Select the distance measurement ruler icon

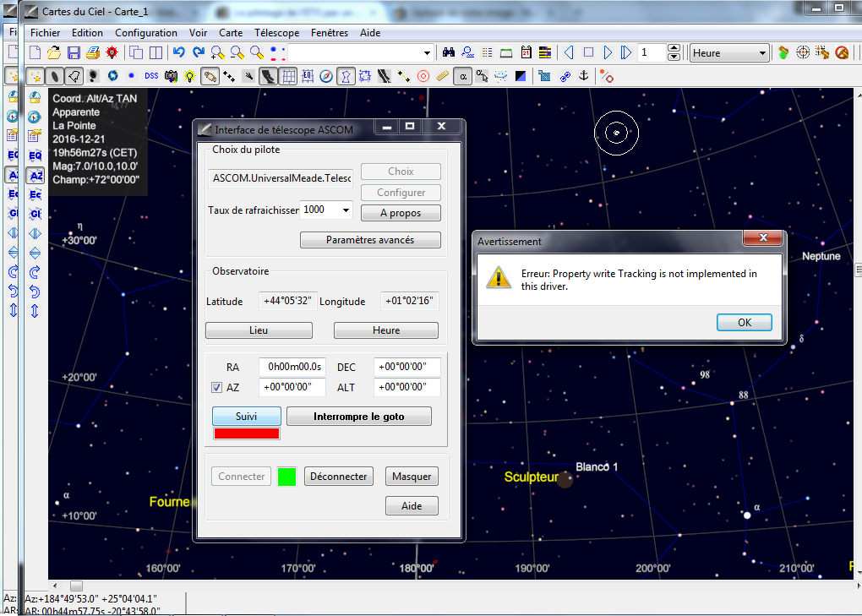click(x=441, y=76)
